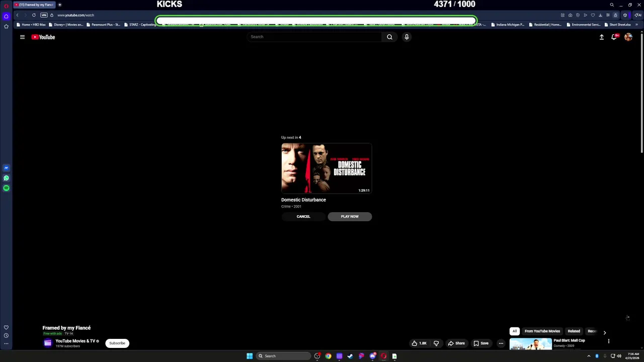Go to the YouTube home logo
This screenshot has height=362, width=644.
43,37
